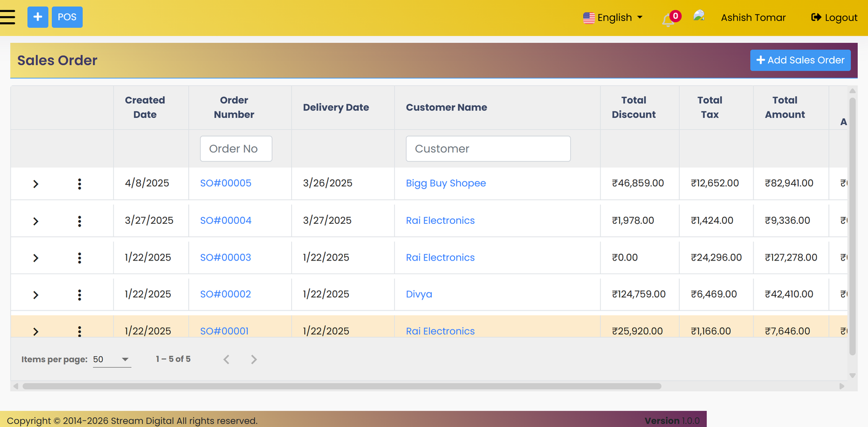Expand the SO#00004 order row
Image resolution: width=868 pixels, height=427 pixels.
coord(36,221)
